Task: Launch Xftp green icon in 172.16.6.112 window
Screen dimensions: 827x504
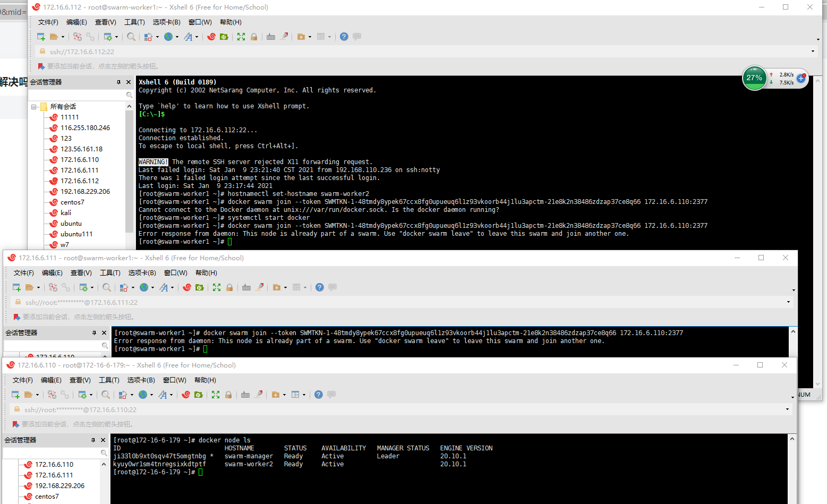Action: pos(224,37)
